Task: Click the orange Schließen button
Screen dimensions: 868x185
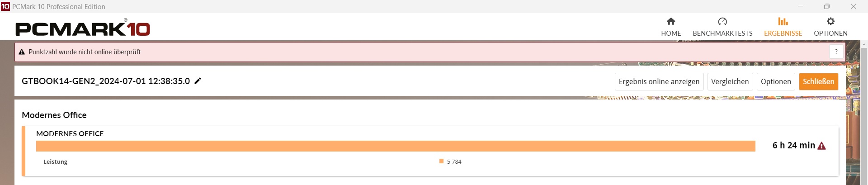Action: [x=818, y=81]
